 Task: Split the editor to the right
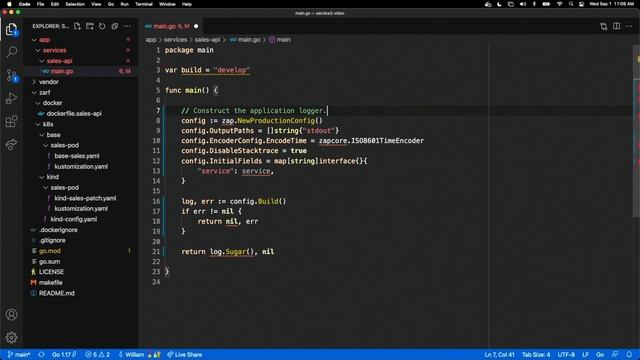tap(616, 26)
